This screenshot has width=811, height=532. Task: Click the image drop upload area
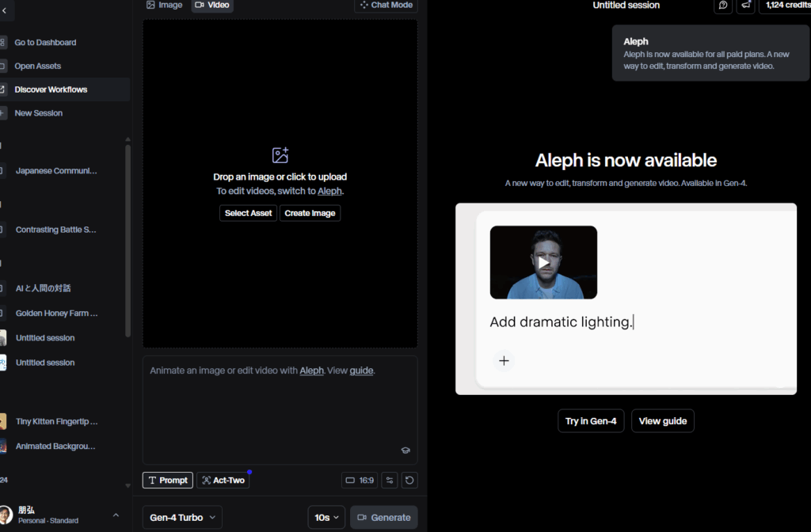(x=280, y=184)
